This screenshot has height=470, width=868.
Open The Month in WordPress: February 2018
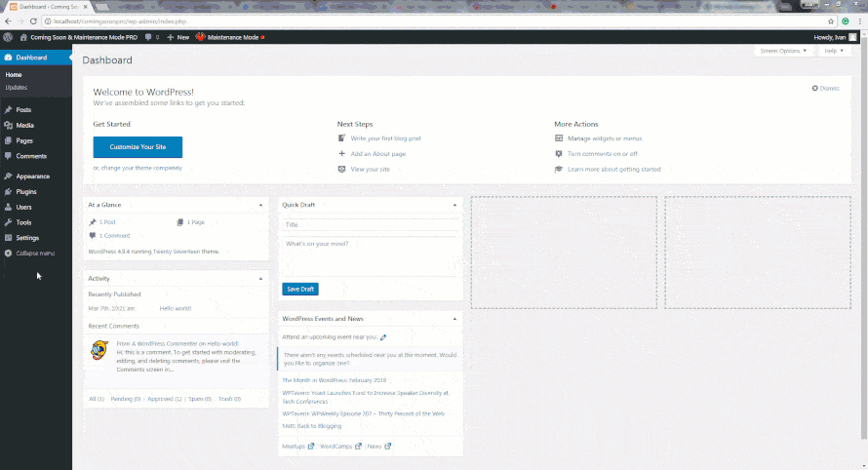coord(335,380)
